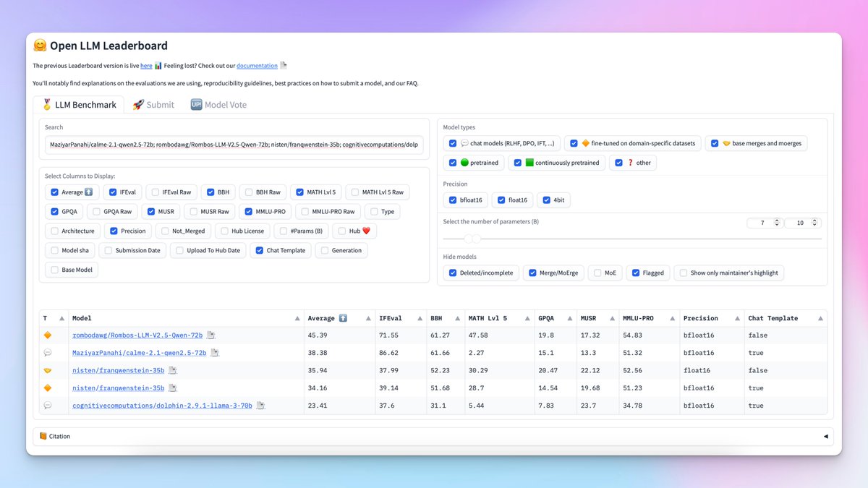Click the stepper arrows on the minimum value 7
Screen dimensions: 868x488
point(777,223)
